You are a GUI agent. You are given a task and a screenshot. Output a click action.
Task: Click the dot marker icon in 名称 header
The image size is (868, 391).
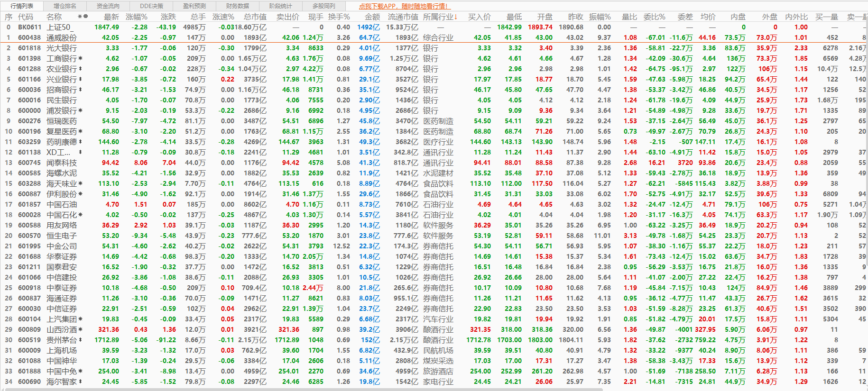click(86, 17)
